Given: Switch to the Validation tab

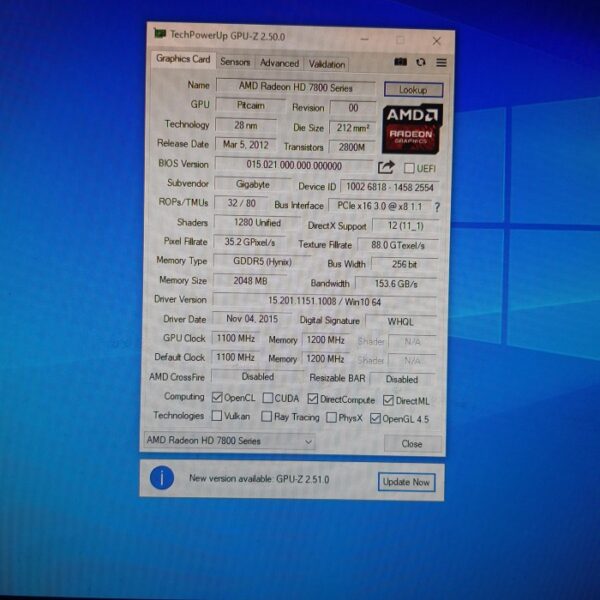Looking at the screenshot, I should point(327,64).
